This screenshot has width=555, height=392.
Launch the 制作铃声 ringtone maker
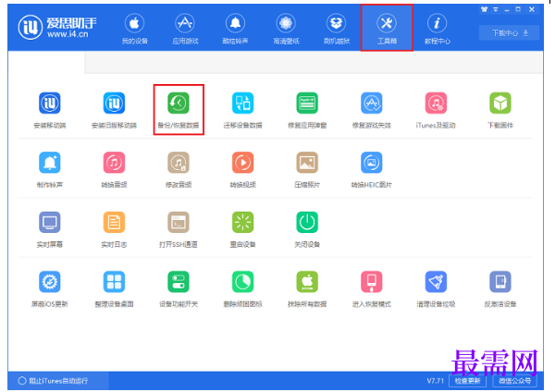50,169
